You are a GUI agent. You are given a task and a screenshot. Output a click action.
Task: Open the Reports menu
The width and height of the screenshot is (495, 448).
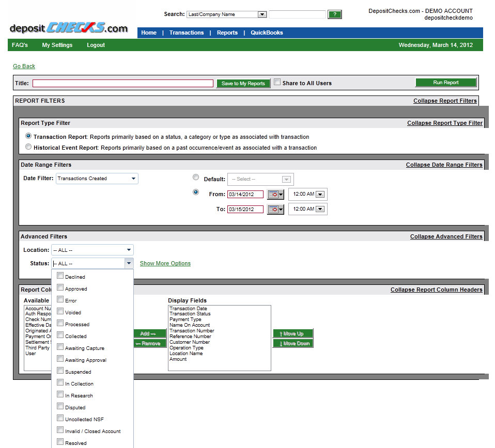click(x=227, y=33)
